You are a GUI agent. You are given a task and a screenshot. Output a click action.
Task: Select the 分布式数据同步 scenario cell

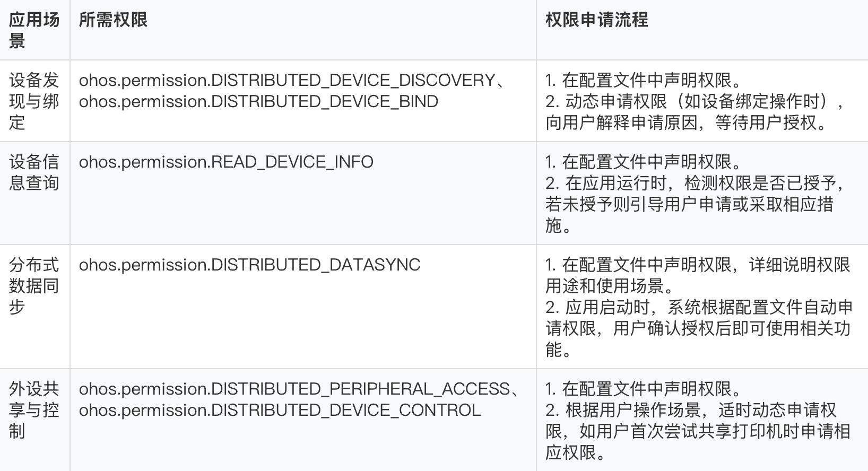point(34,285)
